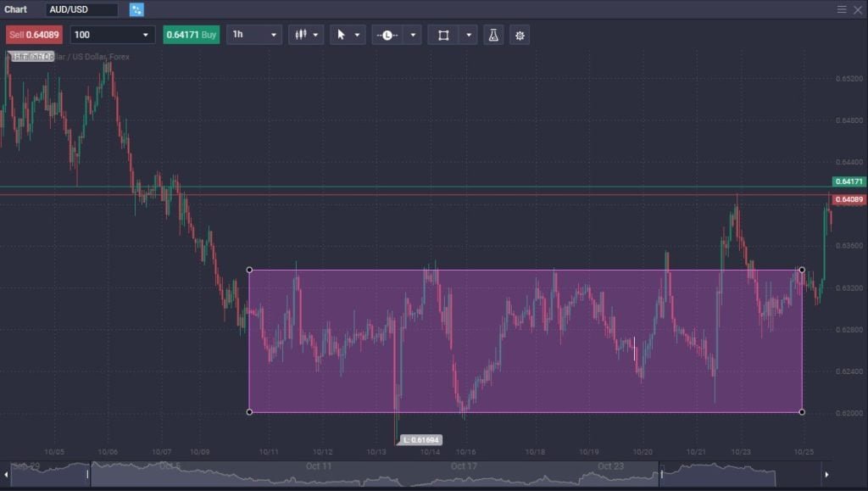Select the candlestick chart style icon
Screen dimensions: 868x491
click(x=302, y=35)
